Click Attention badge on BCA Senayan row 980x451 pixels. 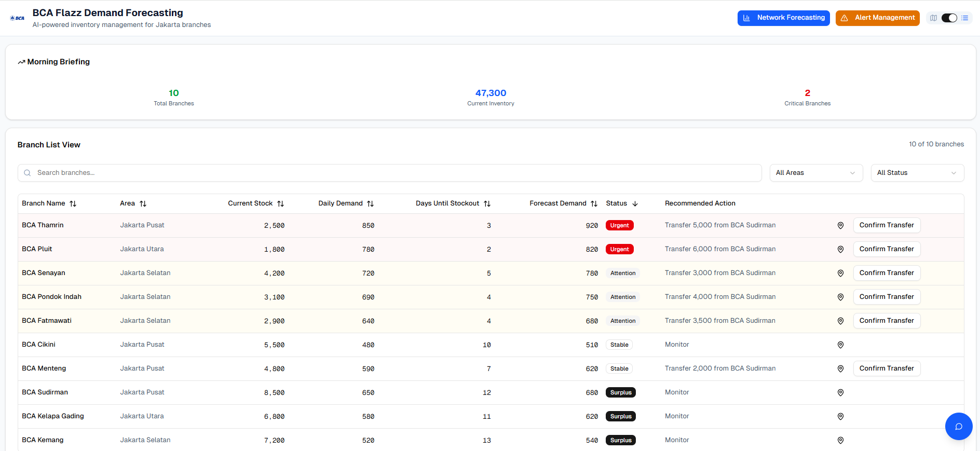click(x=623, y=273)
